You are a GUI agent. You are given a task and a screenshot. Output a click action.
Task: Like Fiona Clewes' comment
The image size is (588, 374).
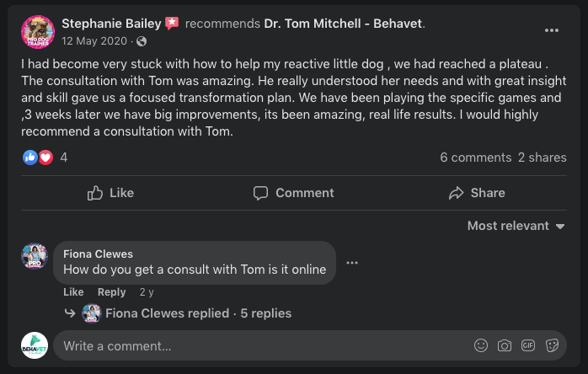point(73,292)
